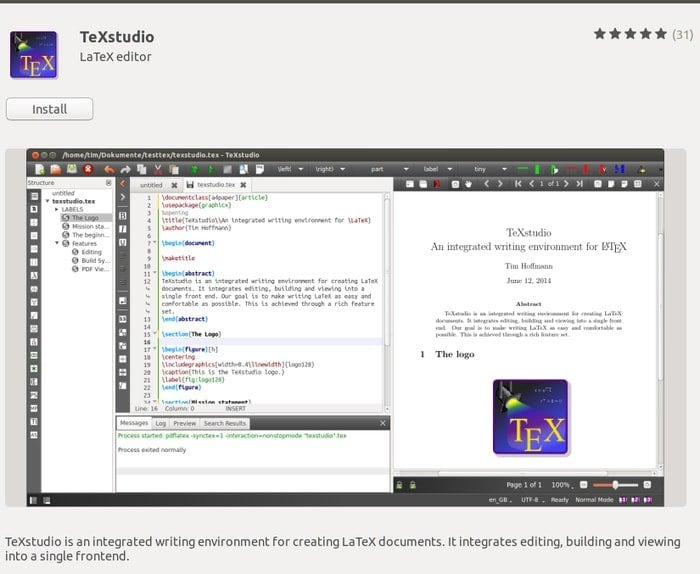
Task: Click the TeXstudio app icon
Action: [x=33, y=54]
